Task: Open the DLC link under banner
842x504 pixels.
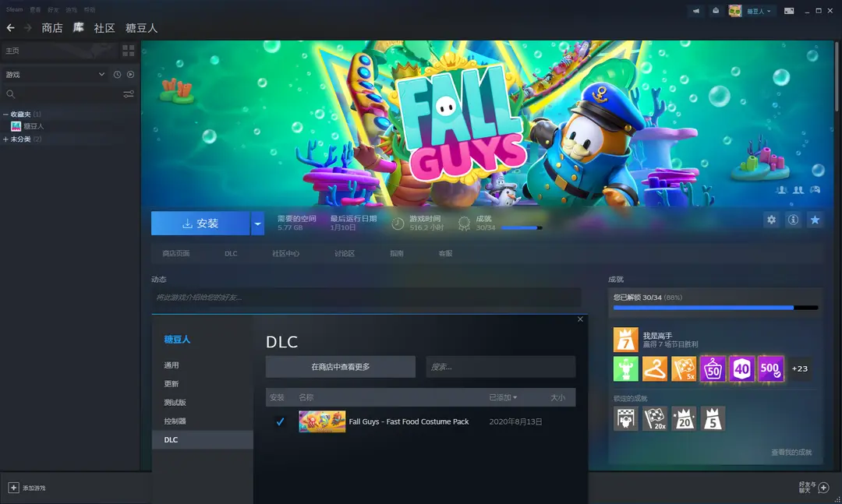Action: (231, 253)
